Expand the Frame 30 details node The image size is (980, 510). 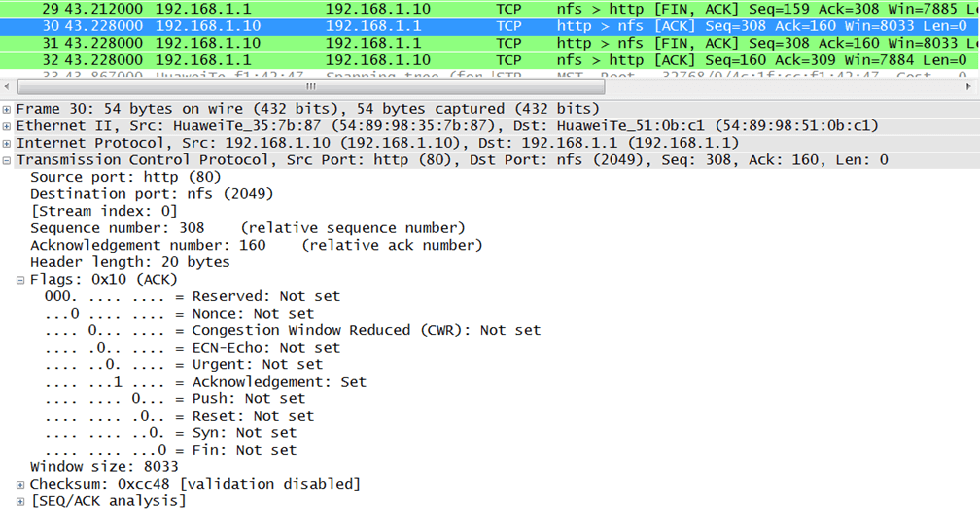tap(8, 109)
